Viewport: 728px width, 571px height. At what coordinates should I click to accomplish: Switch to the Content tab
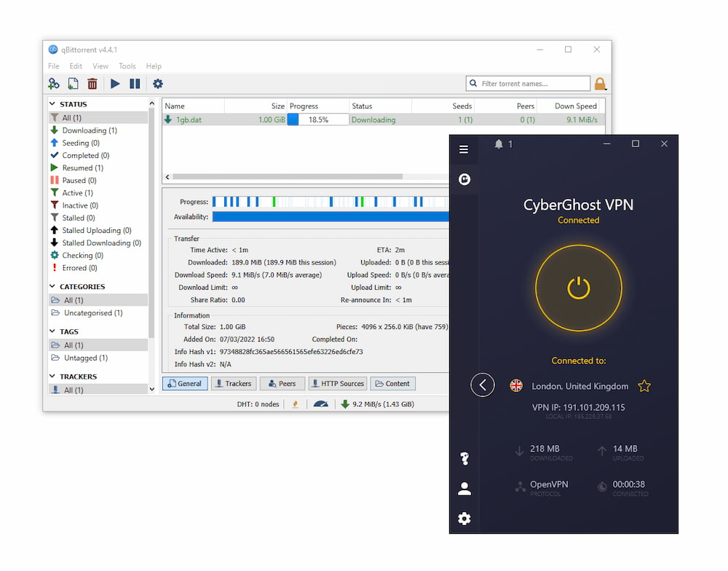tap(393, 383)
